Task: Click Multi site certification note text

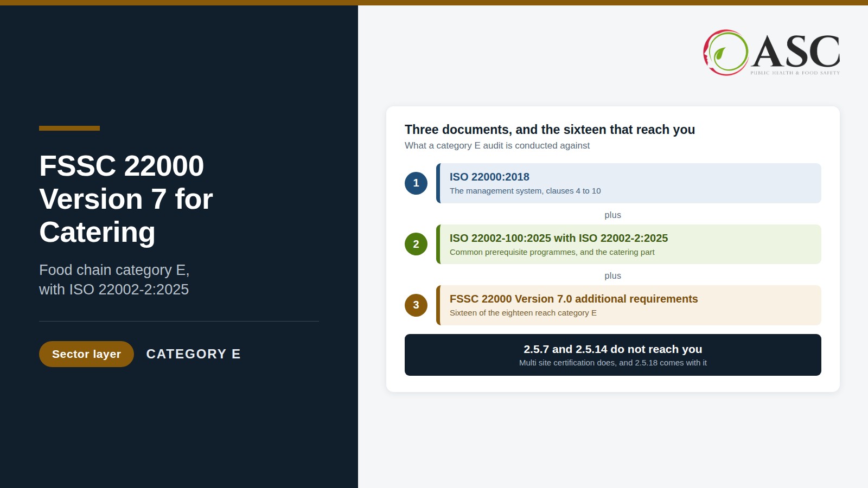Action: click(x=613, y=363)
